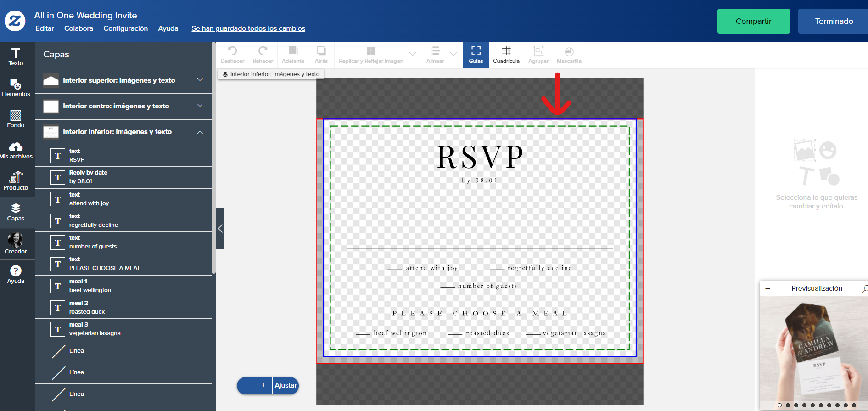
Task: Select the 'number of guests' layer
Action: coord(123,242)
